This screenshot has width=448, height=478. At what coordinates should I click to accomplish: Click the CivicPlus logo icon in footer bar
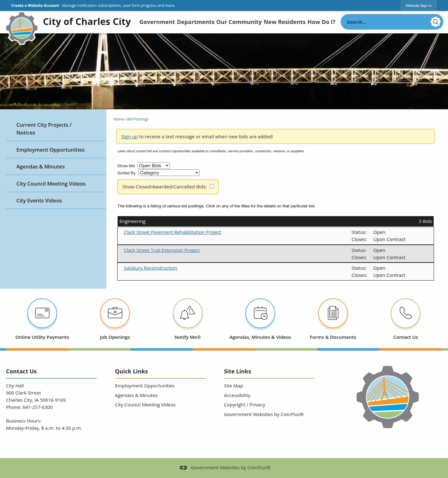(x=184, y=468)
